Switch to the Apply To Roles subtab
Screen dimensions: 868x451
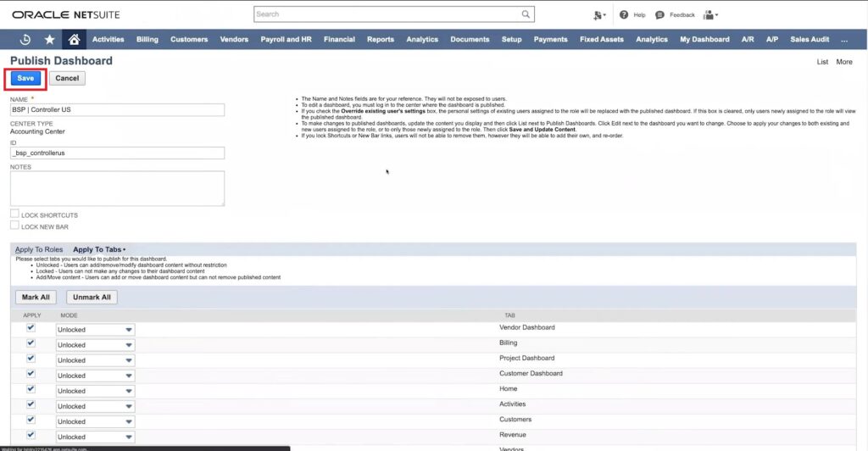39,249
